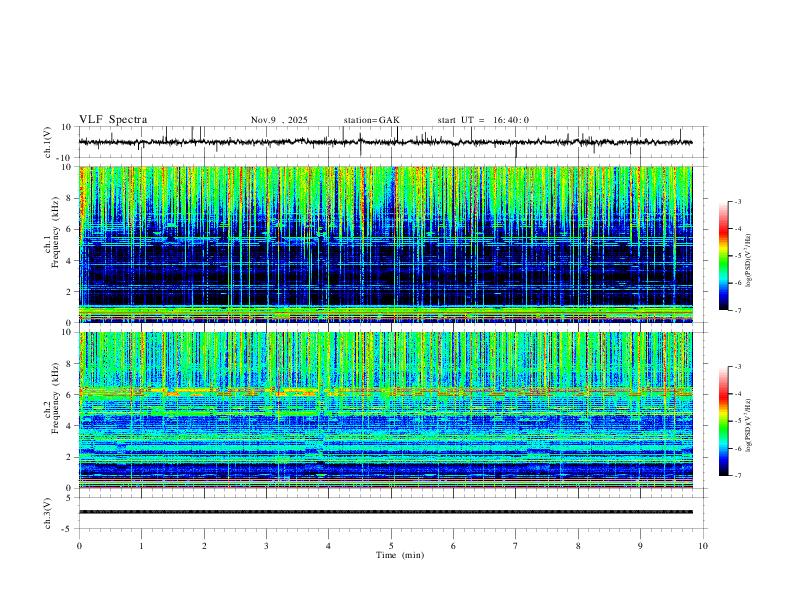This screenshot has width=792, height=612.
Task: Click the "4" kHz tick on ch.2 frequency axis
Action: pos(69,426)
